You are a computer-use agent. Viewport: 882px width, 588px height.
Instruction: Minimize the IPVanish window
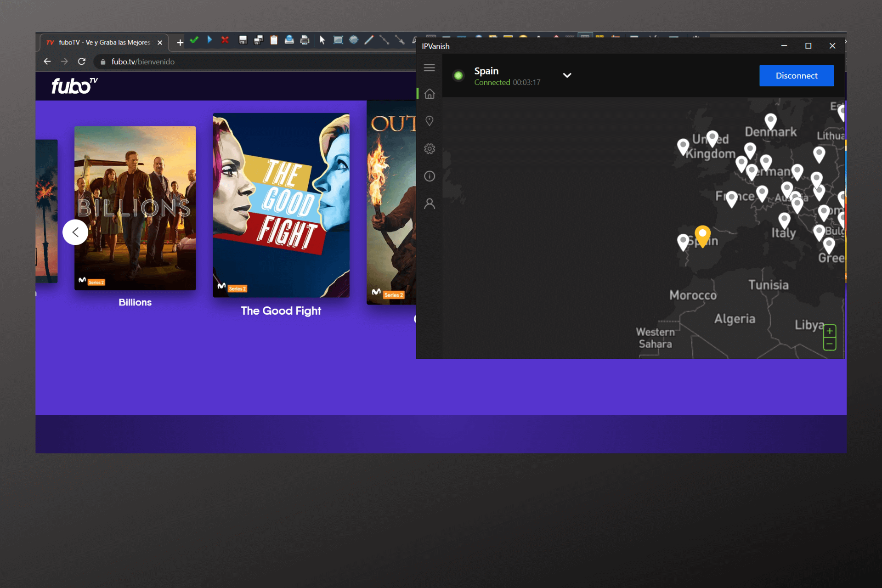tap(784, 45)
